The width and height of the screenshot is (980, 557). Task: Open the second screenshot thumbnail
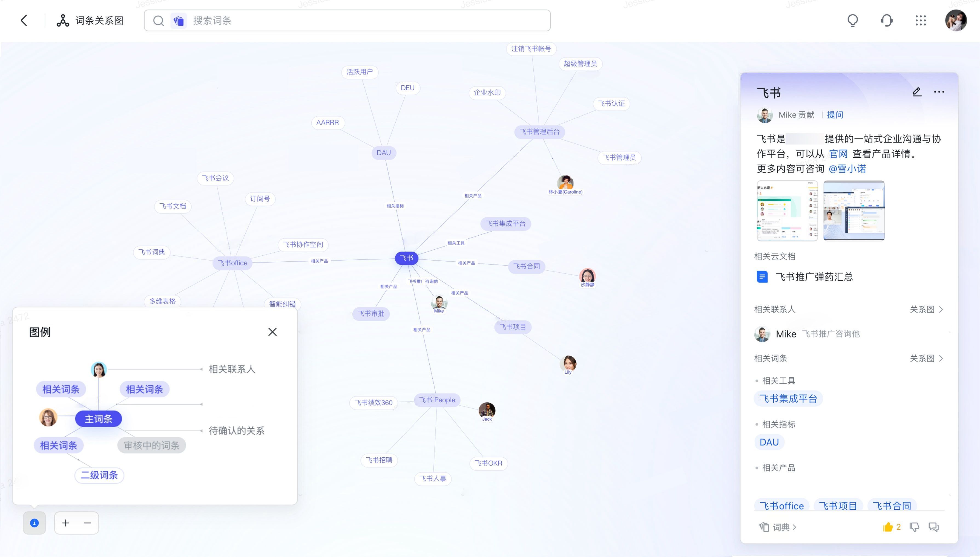[854, 210]
